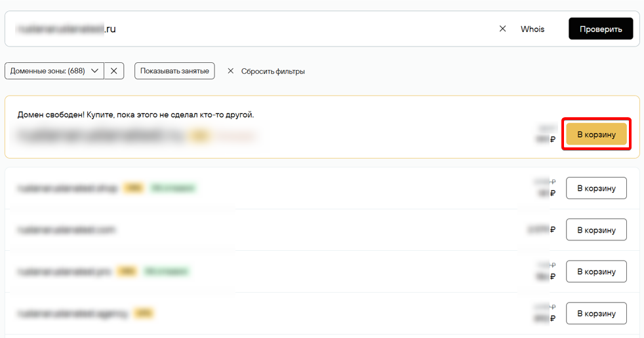
Task: Click the black Проверить button
Action: (601, 29)
